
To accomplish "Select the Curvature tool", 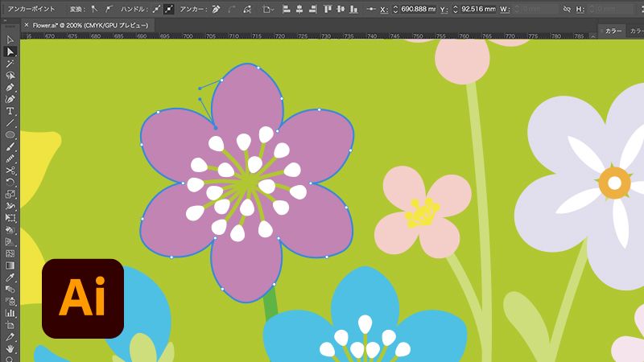I will tap(10, 99).
